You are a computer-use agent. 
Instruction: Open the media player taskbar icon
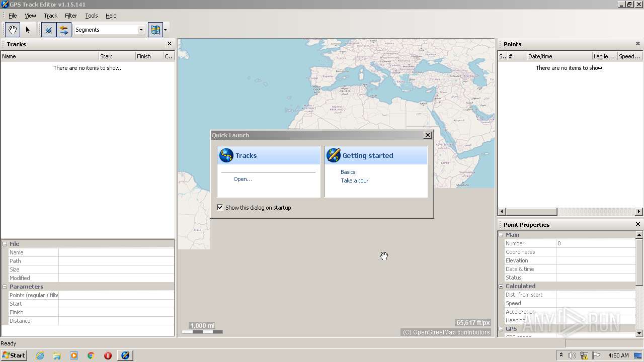[x=74, y=355]
